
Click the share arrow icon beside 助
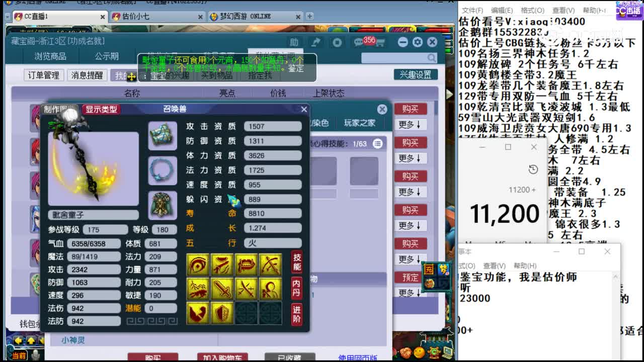click(x=315, y=42)
